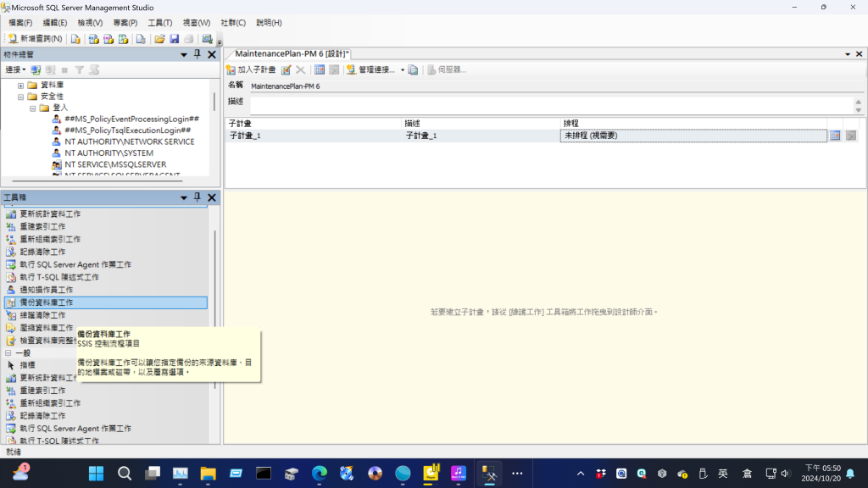Toggle auto-hide pin on Toolbox (工具箱) panel
This screenshot has height=488, width=868.
point(198,197)
